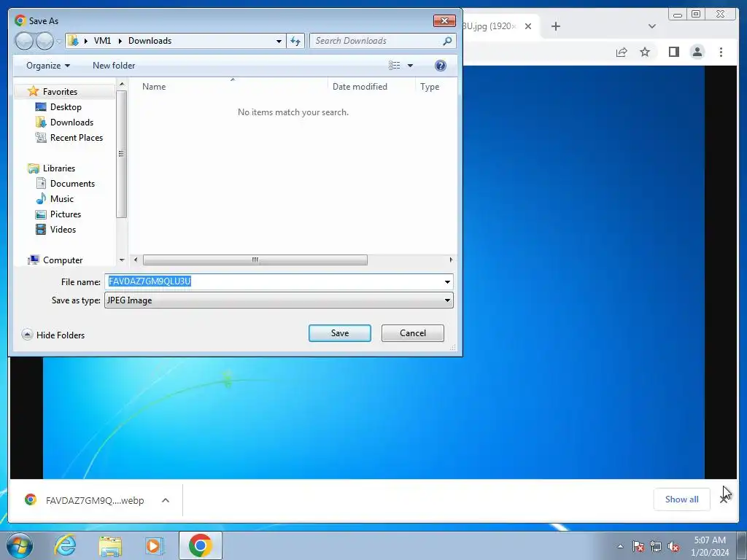747x560 pixels.
Task: Click the navigation pane scroll up arrow
Action: 122,85
